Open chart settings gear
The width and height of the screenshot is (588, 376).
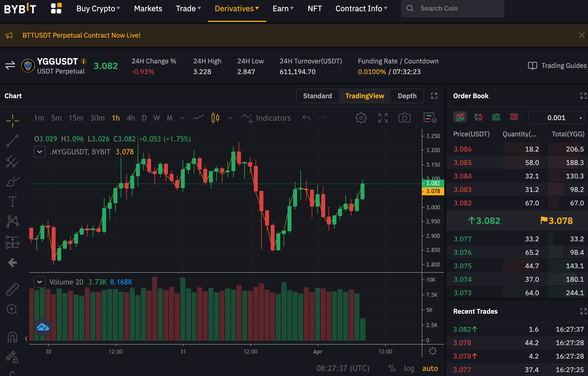click(361, 118)
